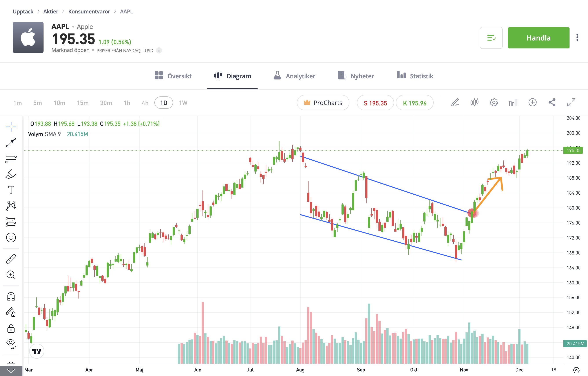Open chart settings gear icon
Image resolution: width=588 pixels, height=376 pixels.
[x=493, y=102]
